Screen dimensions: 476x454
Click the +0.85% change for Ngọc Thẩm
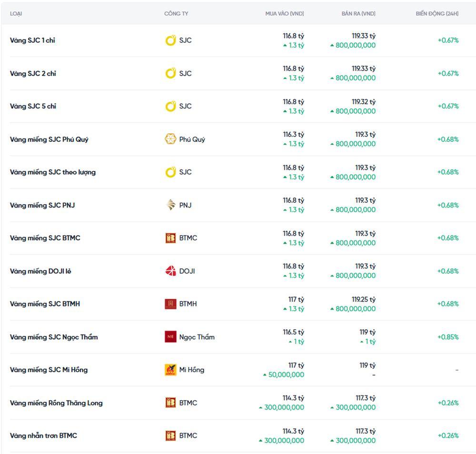448,337
